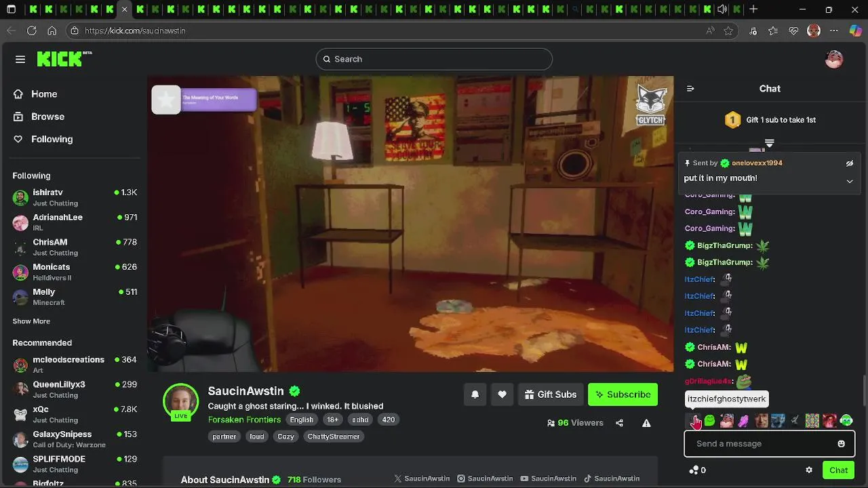
Task: Click the English language tag
Action: coord(302,420)
